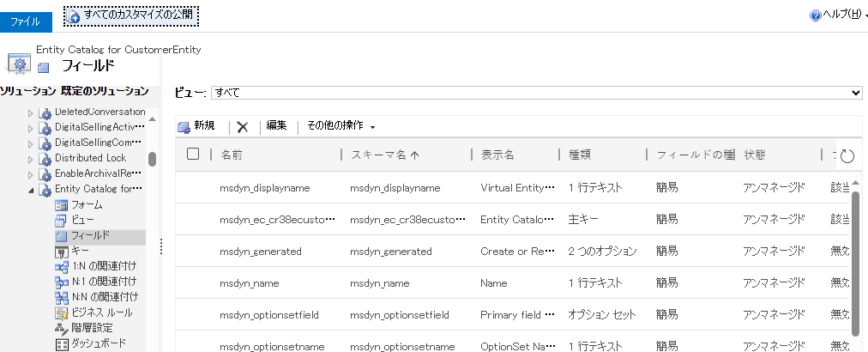Sort by 状態 column header
Screen dimensions: 868x352
[755, 155]
